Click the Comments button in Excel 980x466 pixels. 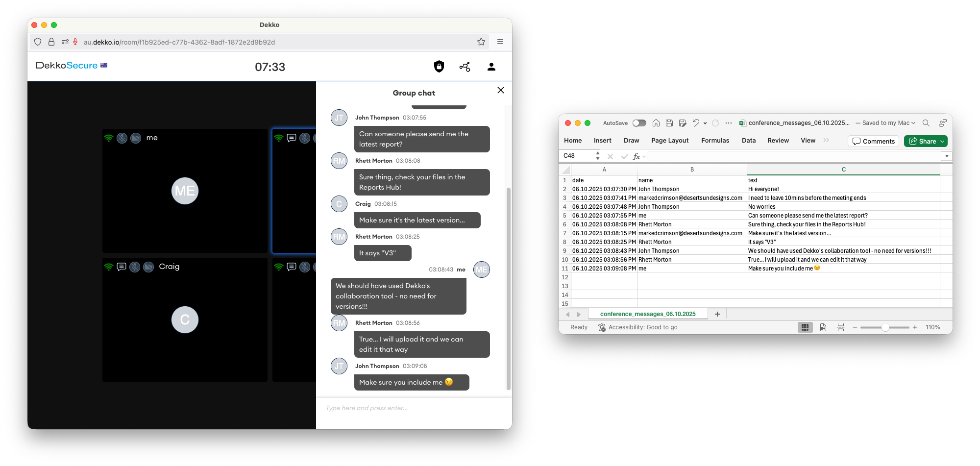[874, 141]
